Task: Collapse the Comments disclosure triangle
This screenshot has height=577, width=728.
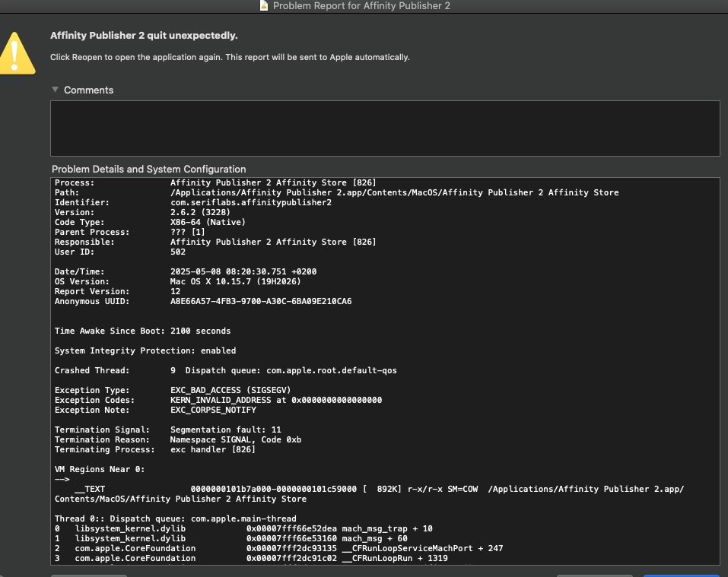Action: click(55, 89)
